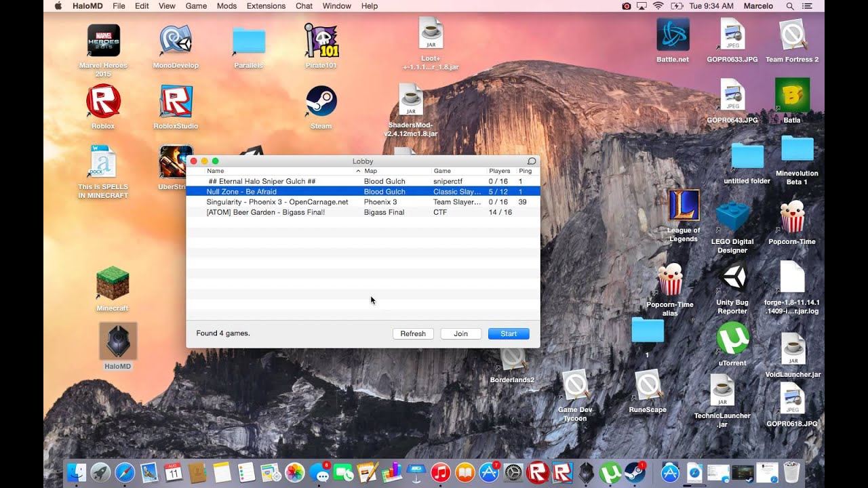Select the uTorrent desktop icon
This screenshot has height=488, width=868.
[x=732, y=338]
